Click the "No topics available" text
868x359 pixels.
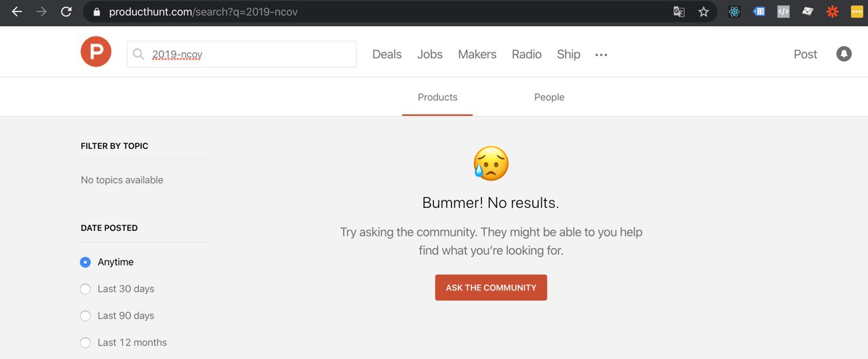tap(122, 180)
